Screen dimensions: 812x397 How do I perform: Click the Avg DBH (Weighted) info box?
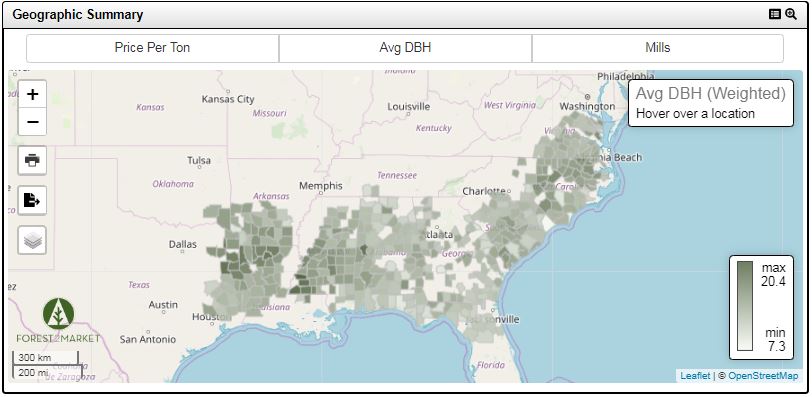710,103
